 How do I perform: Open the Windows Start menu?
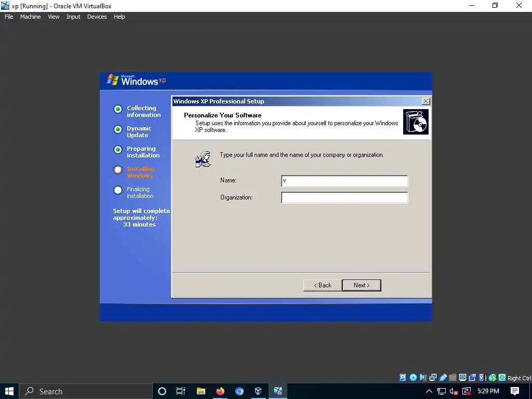(x=9, y=391)
